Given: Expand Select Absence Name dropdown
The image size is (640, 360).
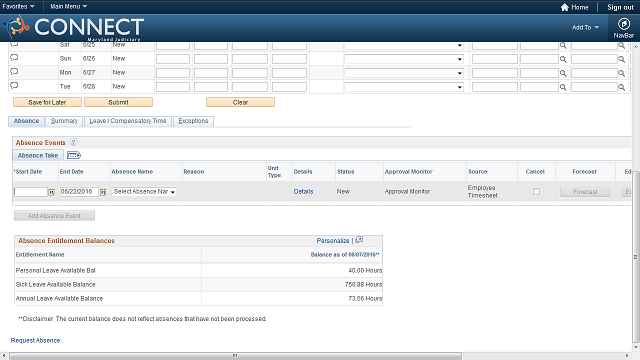Looking at the screenshot, I should [x=144, y=191].
